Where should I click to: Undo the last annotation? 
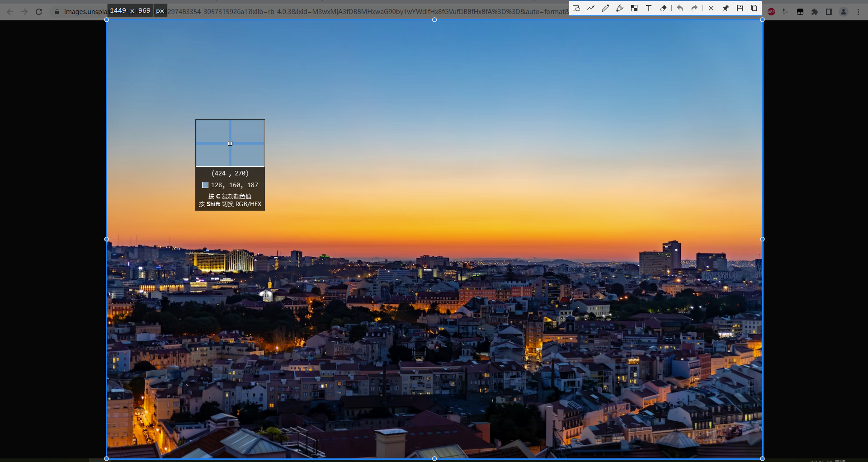coord(680,8)
